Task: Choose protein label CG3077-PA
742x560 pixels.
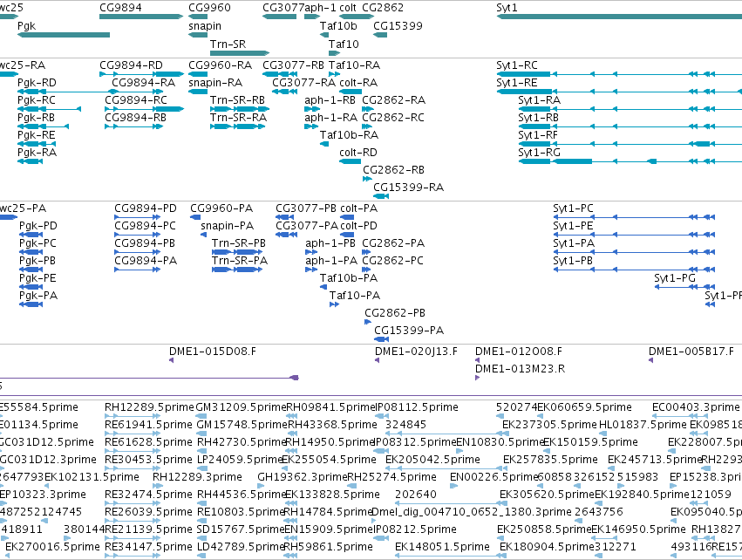Action: [307, 226]
